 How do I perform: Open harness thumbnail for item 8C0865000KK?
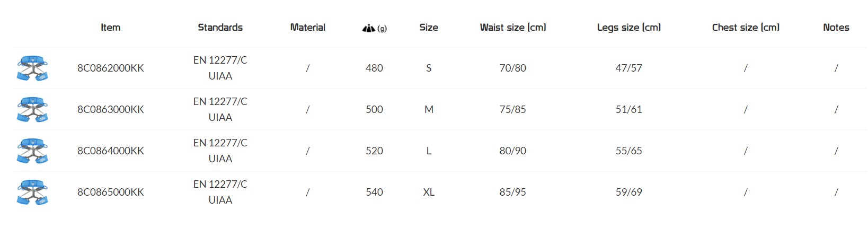32,193
